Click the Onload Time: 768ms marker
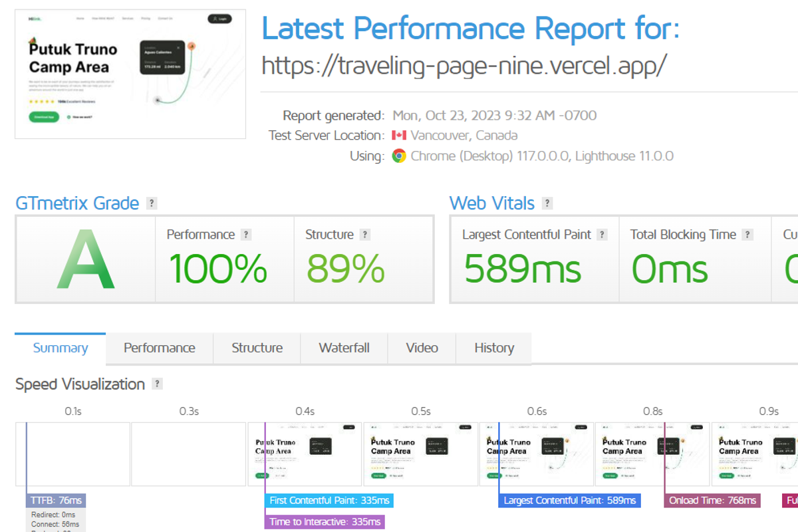The width and height of the screenshot is (798, 532). click(x=712, y=501)
